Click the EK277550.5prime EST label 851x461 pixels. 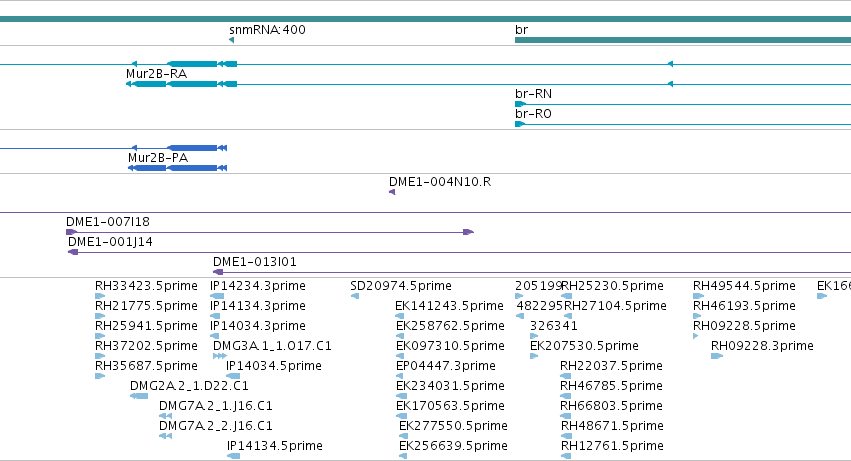[453, 426]
